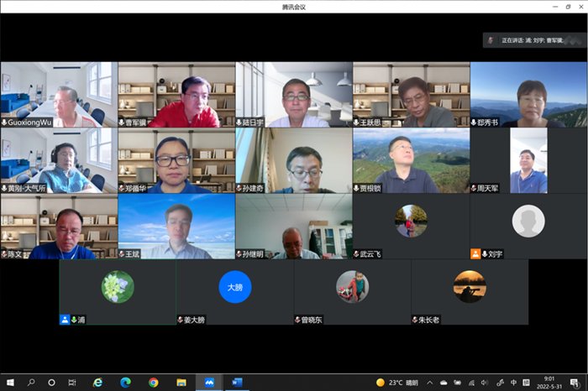This screenshot has height=391, width=588.
Task: Select 浦's flower avatar tile
Action: (118, 290)
